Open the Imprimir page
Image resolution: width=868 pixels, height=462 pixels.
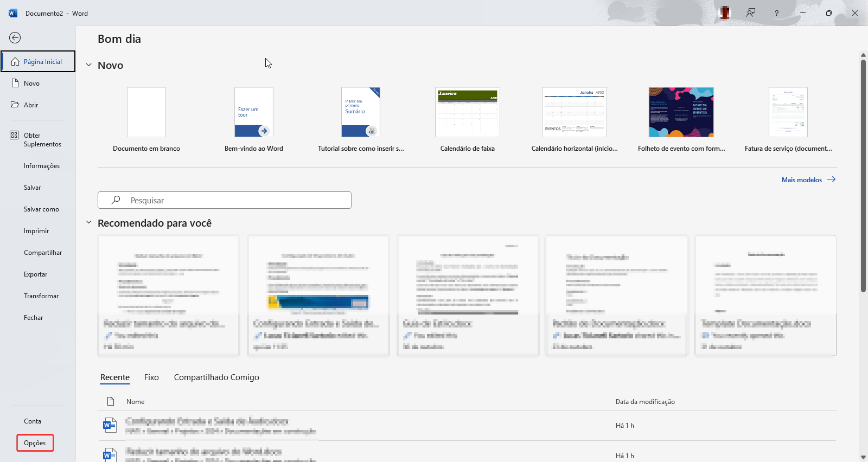(36, 231)
